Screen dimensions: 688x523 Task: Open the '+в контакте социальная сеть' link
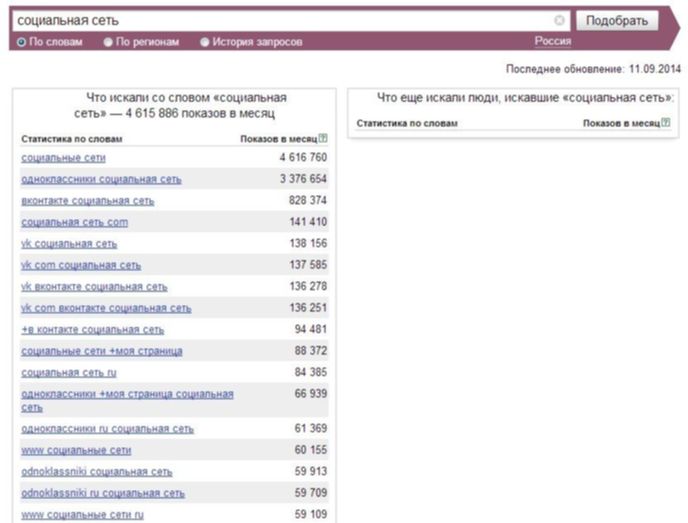(x=93, y=330)
